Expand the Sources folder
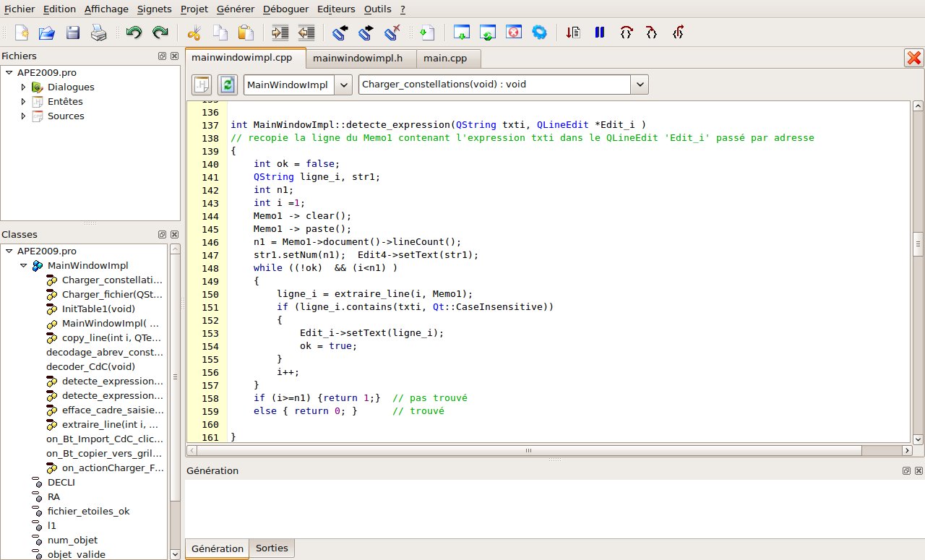925x560 pixels. click(x=23, y=116)
